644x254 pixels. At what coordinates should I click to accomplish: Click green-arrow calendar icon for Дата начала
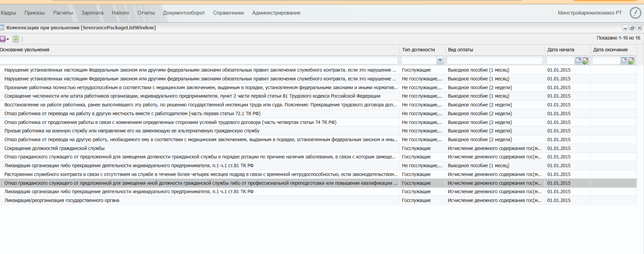coord(585,60)
